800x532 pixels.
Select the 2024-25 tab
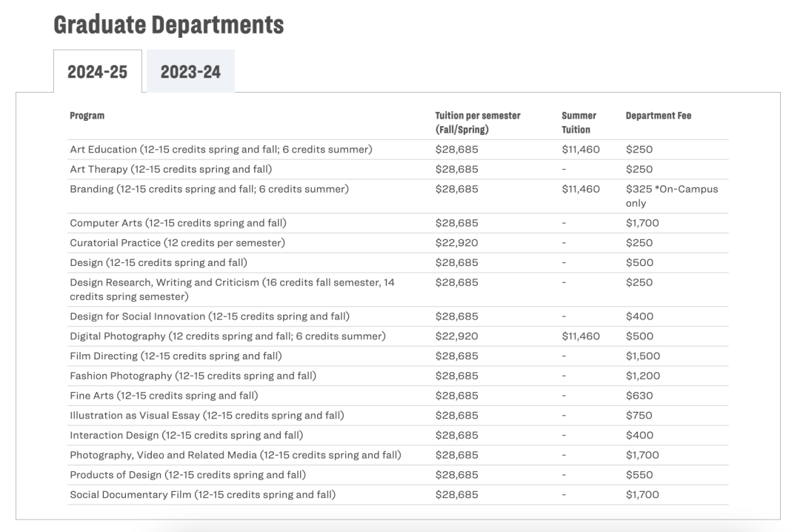pyautogui.click(x=97, y=72)
